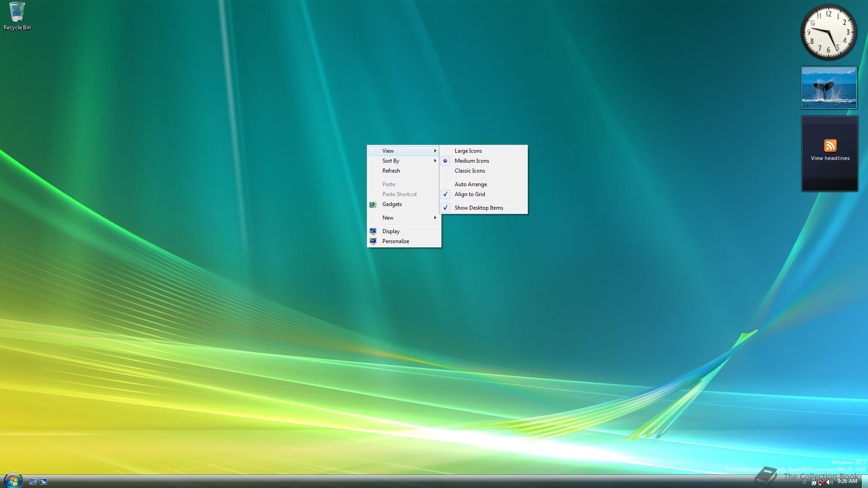Click the Switch Between Windows quick launch icon

click(x=43, y=482)
